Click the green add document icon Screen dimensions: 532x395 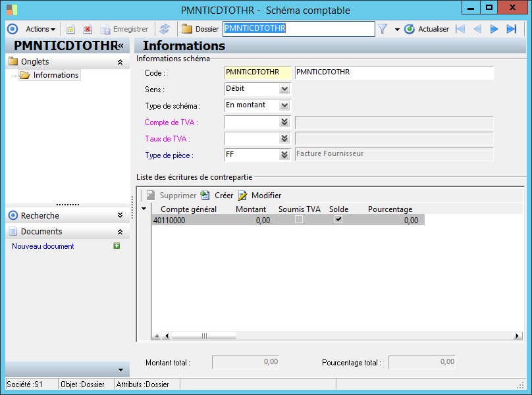click(x=117, y=246)
